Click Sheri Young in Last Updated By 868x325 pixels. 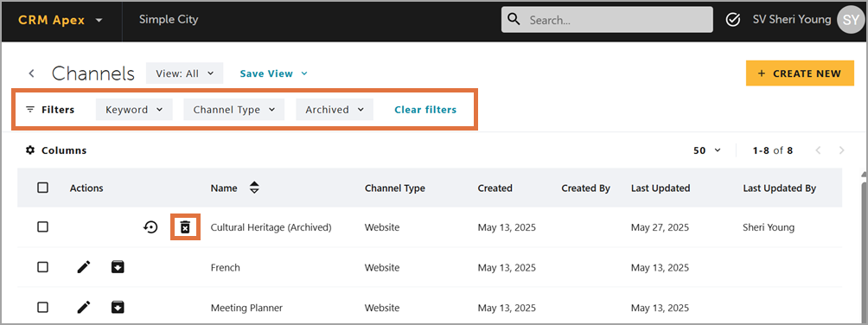(x=769, y=227)
